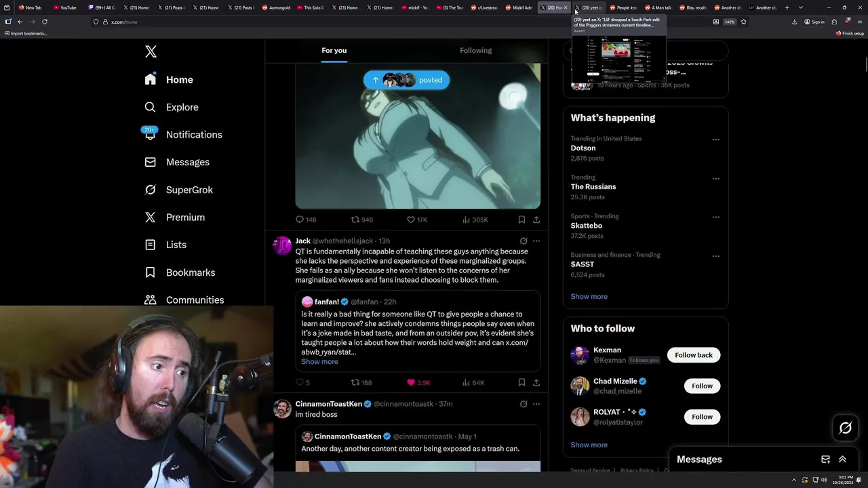
Task: View analytics for 64K views post
Action: point(473,382)
